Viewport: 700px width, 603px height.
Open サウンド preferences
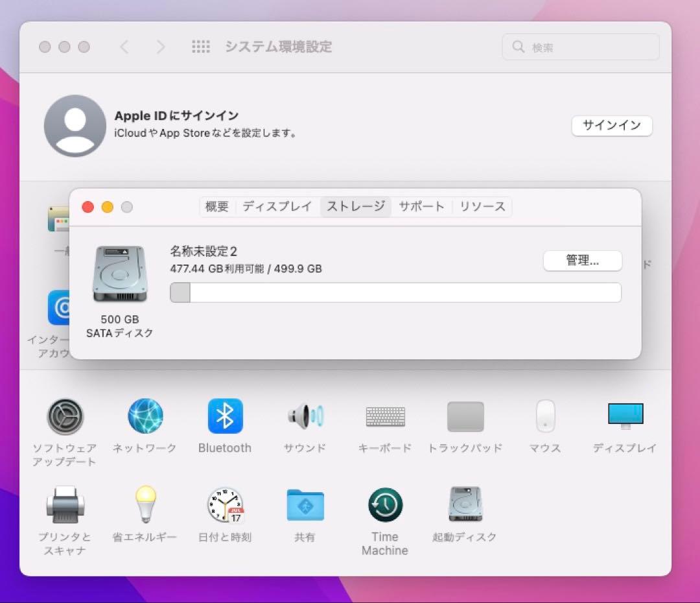point(305,416)
